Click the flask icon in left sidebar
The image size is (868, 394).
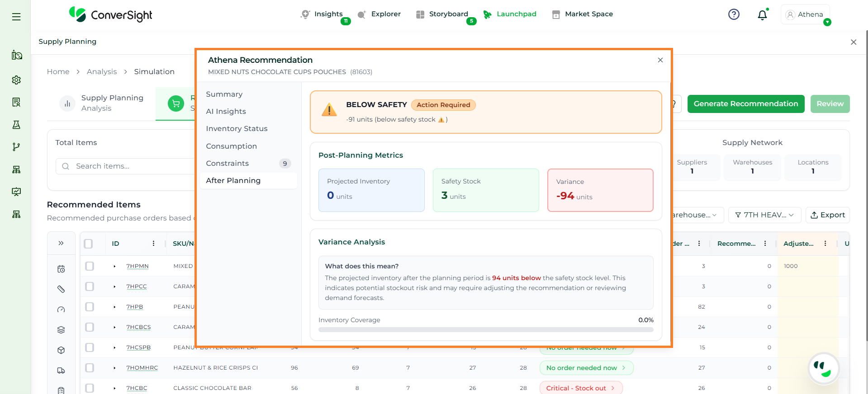coord(16,125)
